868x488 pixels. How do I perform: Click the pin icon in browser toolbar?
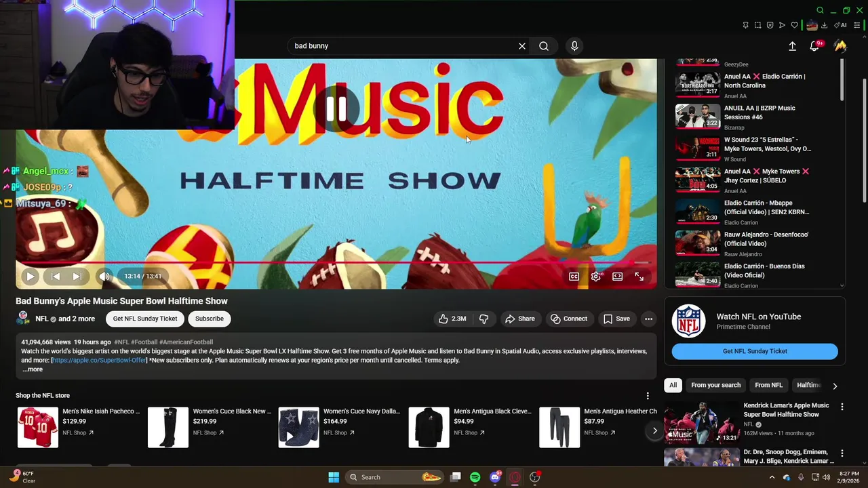click(745, 25)
